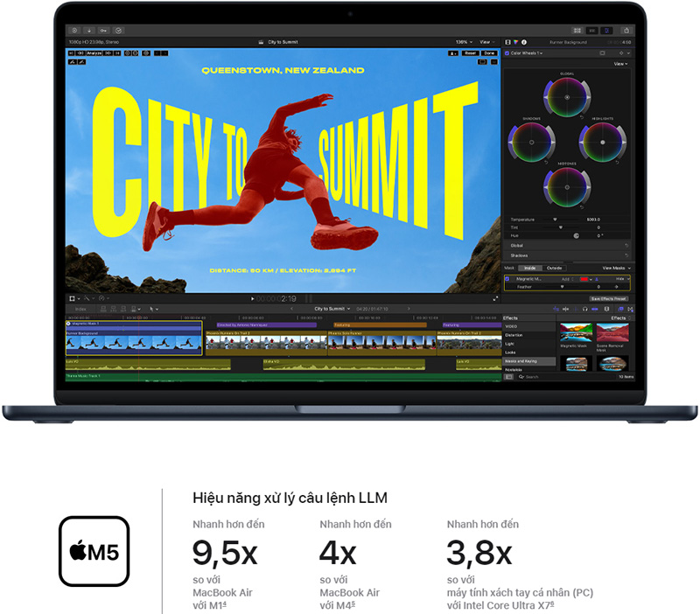Image resolution: width=700 pixels, height=614 pixels.
Task: Toggle the Color Wheels 1 effect checkbox
Action: [x=507, y=53]
